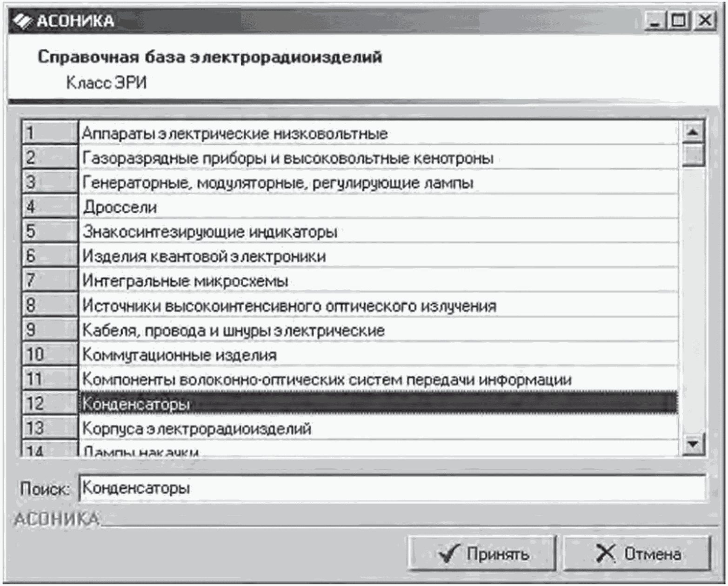The height and width of the screenshot is (586, 728).
Task: Click the scroll down arrow of the list
Action: coord(693,444)
